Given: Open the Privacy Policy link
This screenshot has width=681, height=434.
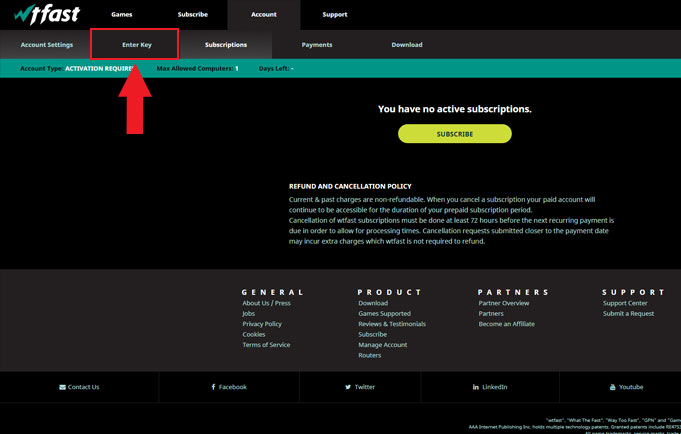Looking at the screenshot, I should pos(262,324).
